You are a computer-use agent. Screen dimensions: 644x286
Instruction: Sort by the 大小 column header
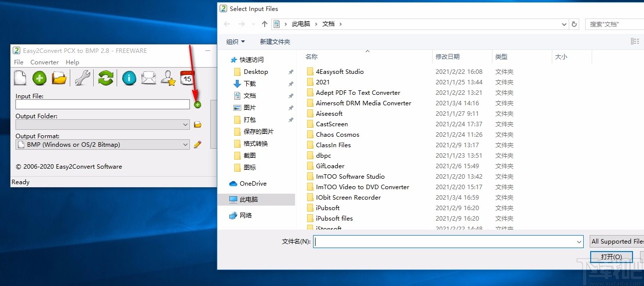(x=561, y=57)
